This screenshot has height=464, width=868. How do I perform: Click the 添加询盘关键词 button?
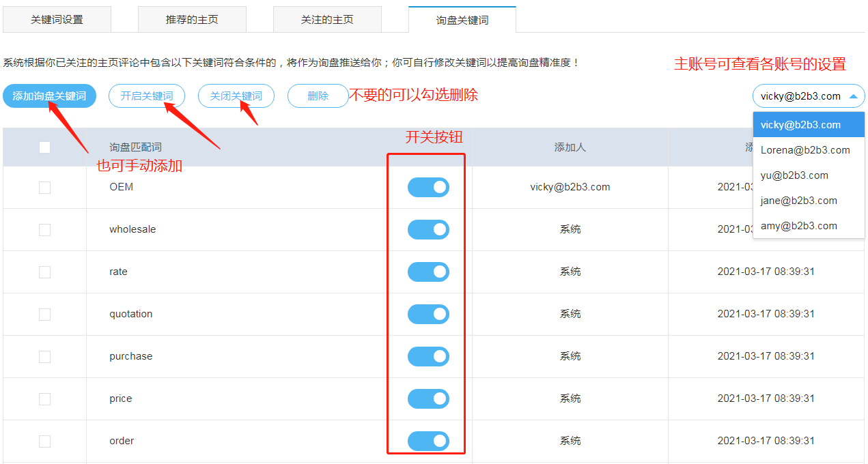tap(49, 96)
